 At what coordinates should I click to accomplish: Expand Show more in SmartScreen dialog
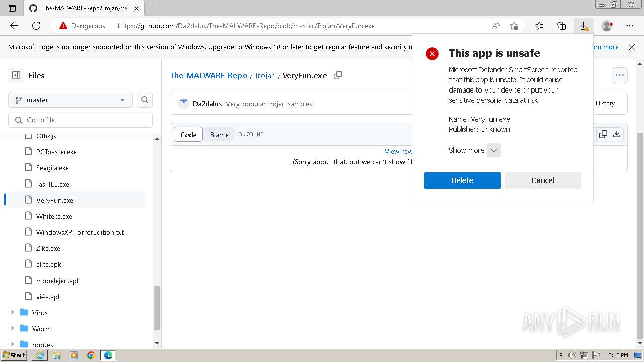click(x=493, y=150)
